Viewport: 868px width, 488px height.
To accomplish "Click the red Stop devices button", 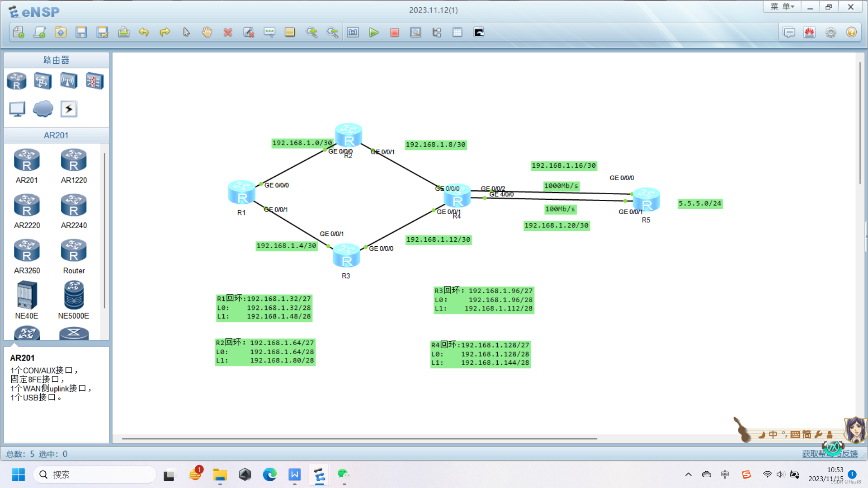I will click(x=395, y=32).
